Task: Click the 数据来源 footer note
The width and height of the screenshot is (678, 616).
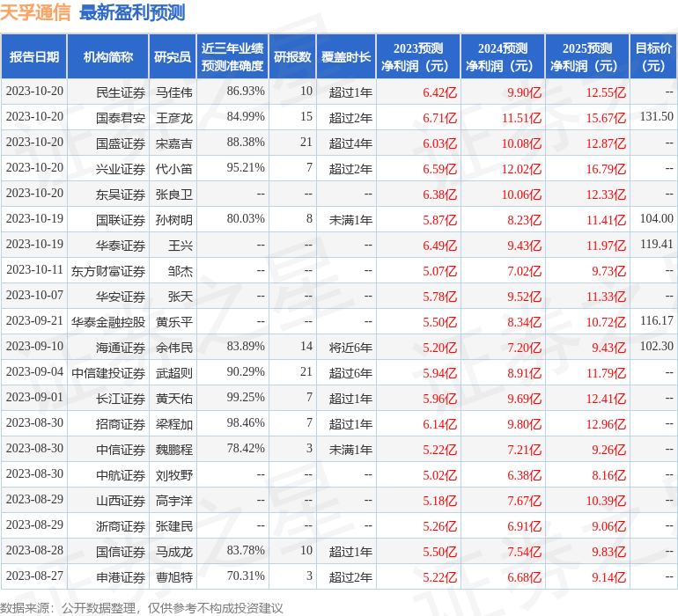Action: coord(142,608)
